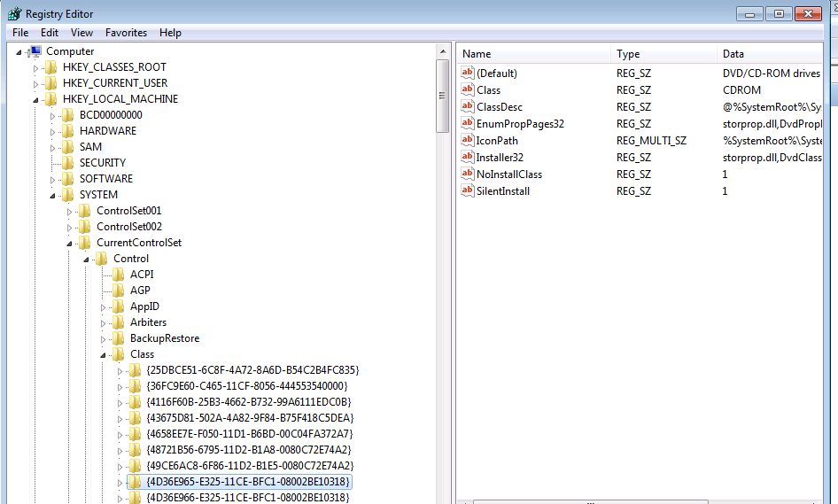Select the {49CE6AC8-6F86-11D2-B1E5-0080C72E74A2} key

click(x=250, y=466)
